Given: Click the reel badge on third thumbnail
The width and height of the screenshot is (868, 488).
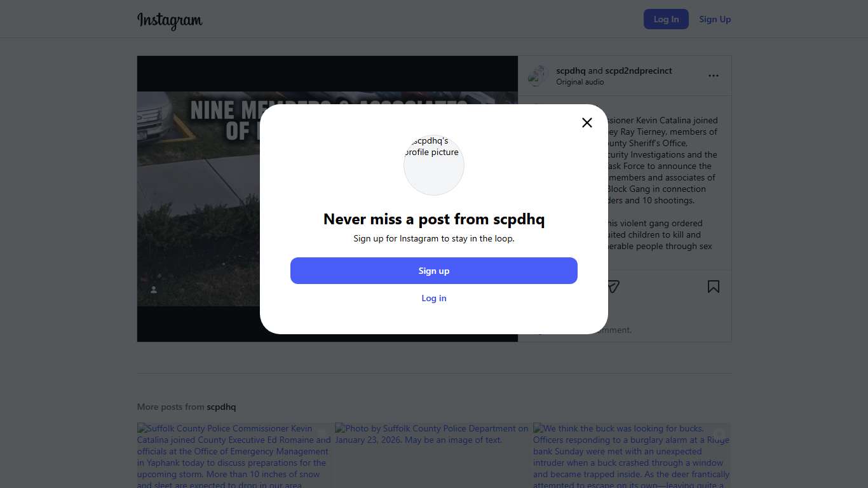Looking at the screenshot, I should (719, 434).
